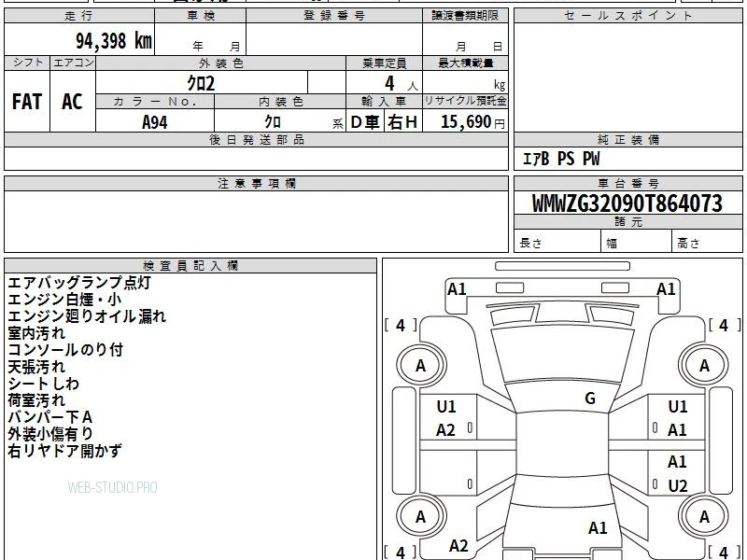
Task: Select the color code A94
Action: tap(155, 122)
